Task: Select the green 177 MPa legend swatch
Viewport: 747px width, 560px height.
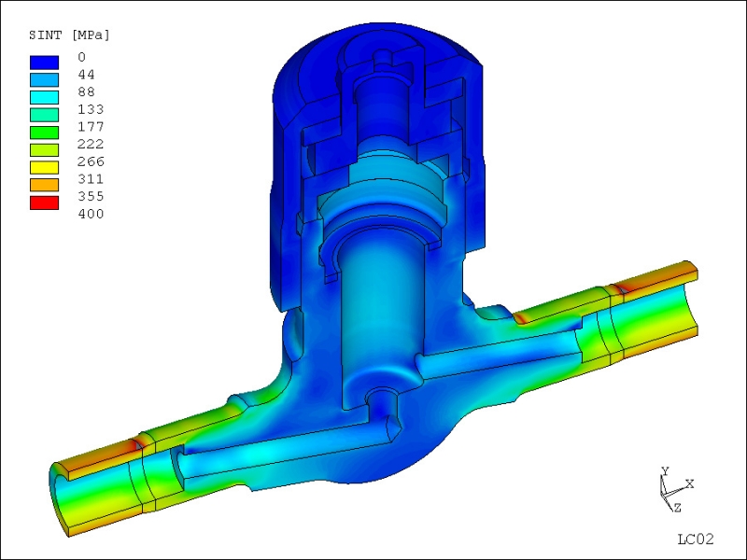Action: (x=44, y=133)
